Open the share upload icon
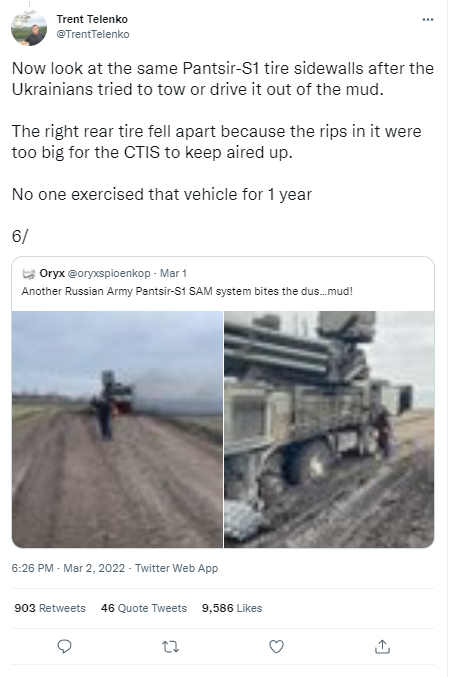467x677 pixels. tap(382, 646)
